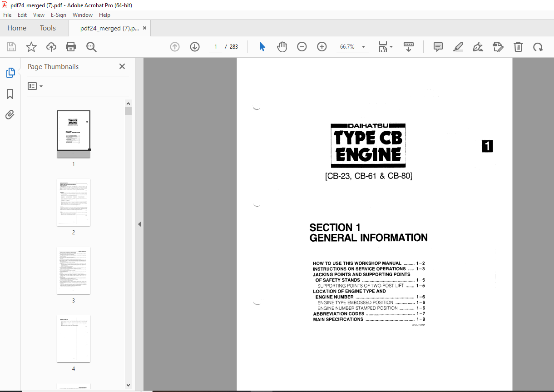Enable scrolling mode toolbar icon

[x=409, y=47]
